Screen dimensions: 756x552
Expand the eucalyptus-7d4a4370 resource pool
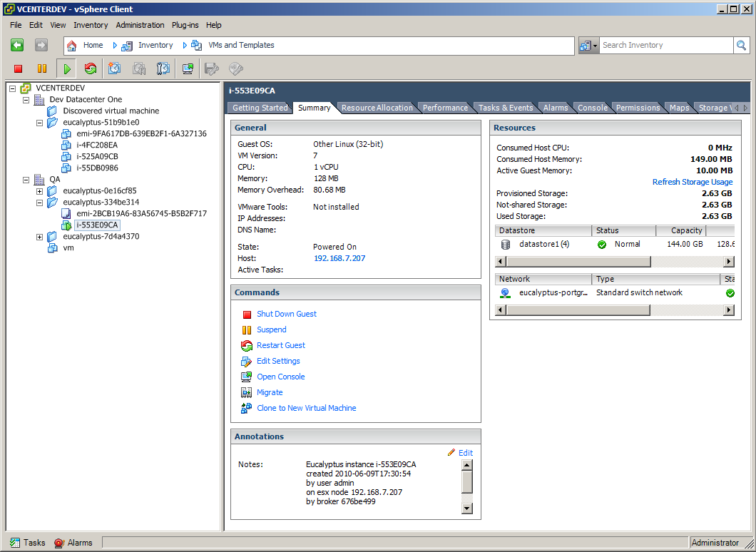click(41, 236)
